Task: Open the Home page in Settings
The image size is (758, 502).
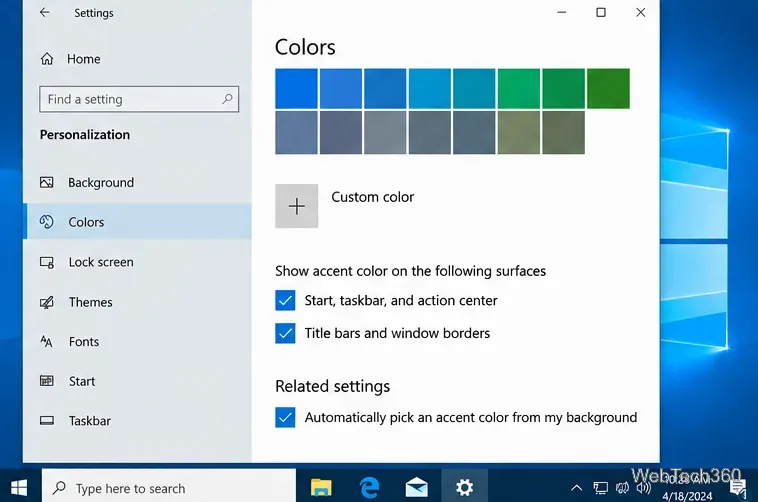Action: (x=71, y=59)
